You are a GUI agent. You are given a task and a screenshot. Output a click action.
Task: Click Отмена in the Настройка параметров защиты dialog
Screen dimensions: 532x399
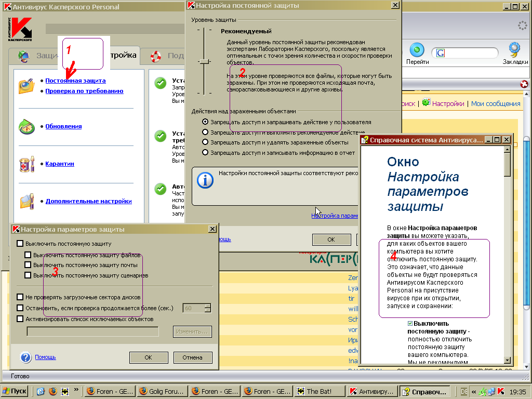point(192,357)
